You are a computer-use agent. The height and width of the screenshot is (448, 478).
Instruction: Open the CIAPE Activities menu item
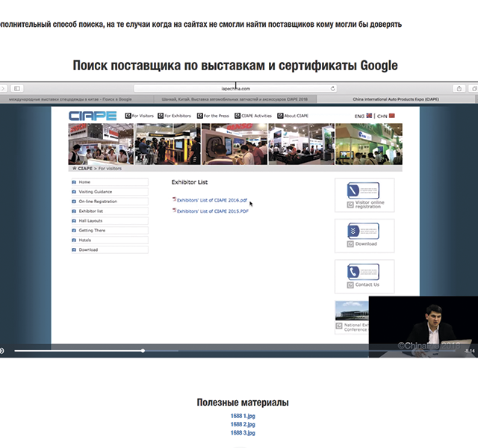click(x=253, y=116)
